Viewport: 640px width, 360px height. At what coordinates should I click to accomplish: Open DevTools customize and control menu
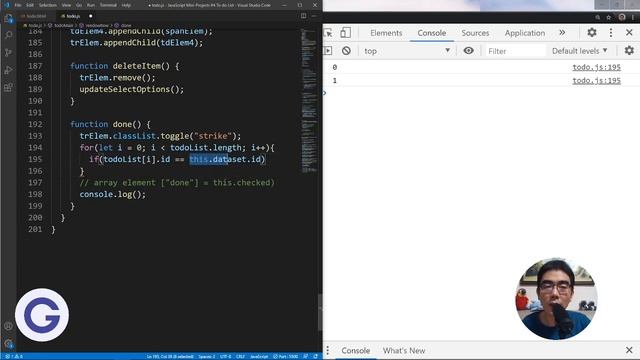(611, 33)
